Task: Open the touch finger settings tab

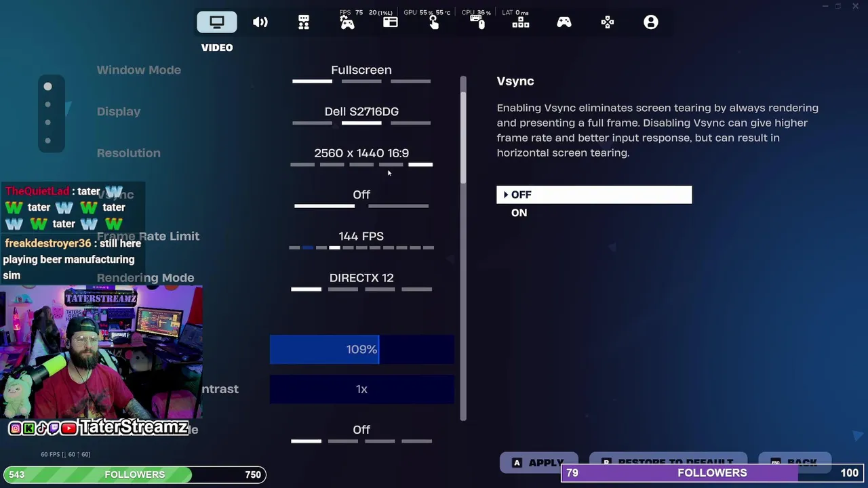Action: (x=434, y=22)
